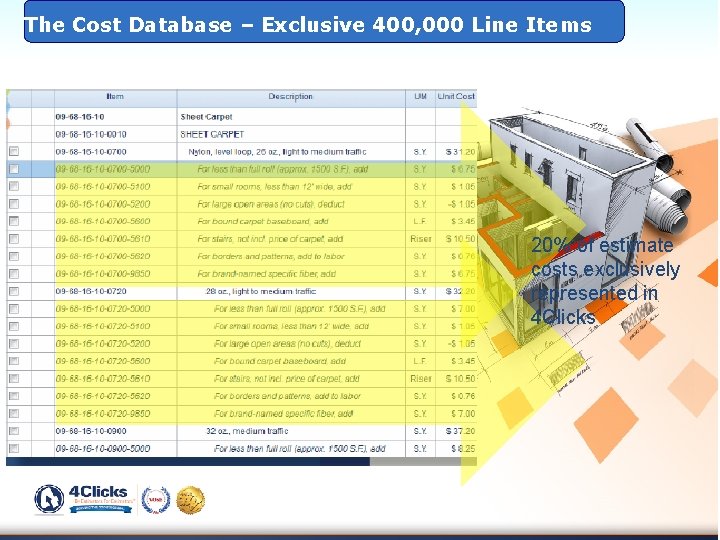
Task: Click 'Nylon, level loop, 26 oz.' description
Action: 277,152
